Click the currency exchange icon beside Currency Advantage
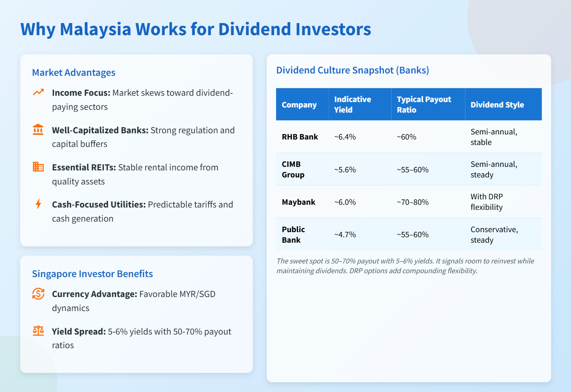Image resolution: width=571 pixels, height=392 pixels. click(x=38, y=294)
